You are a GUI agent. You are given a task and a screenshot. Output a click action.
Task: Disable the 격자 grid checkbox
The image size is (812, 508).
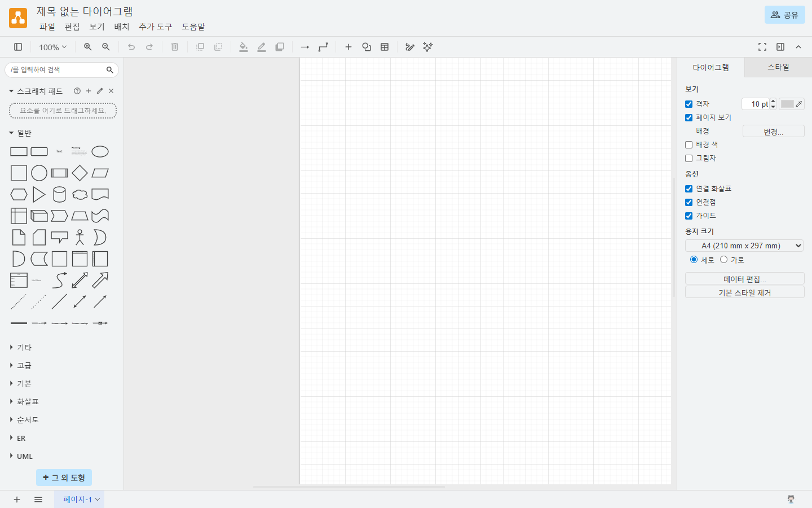coord(689,104)
